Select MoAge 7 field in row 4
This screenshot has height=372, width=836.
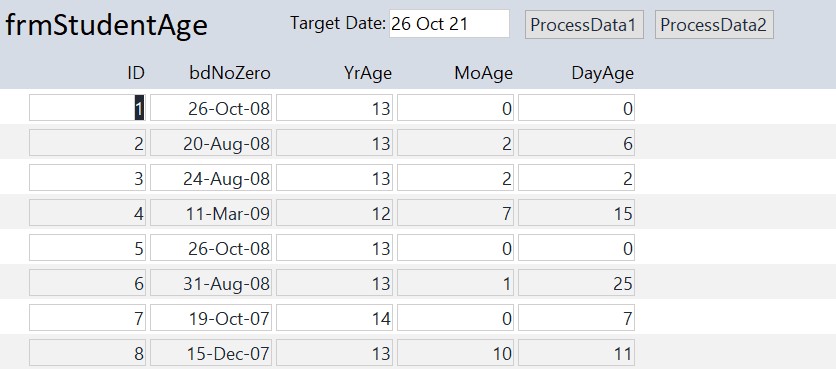[x=455, y=213]
